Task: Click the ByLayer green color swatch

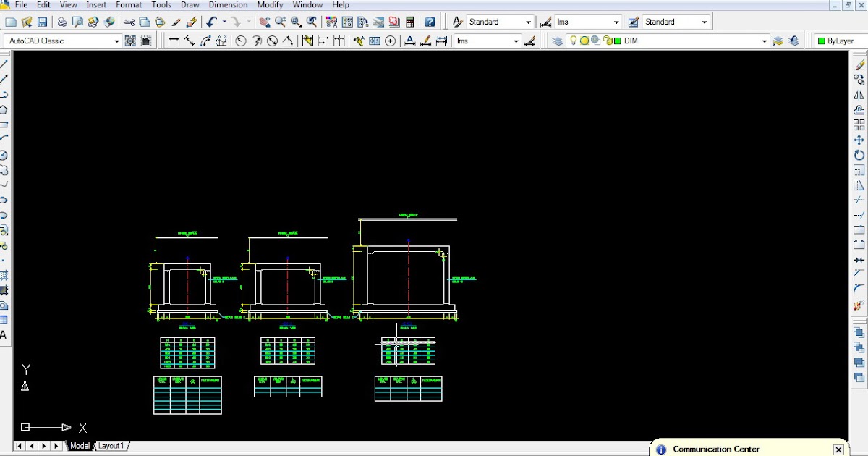Action: [822, 41]
